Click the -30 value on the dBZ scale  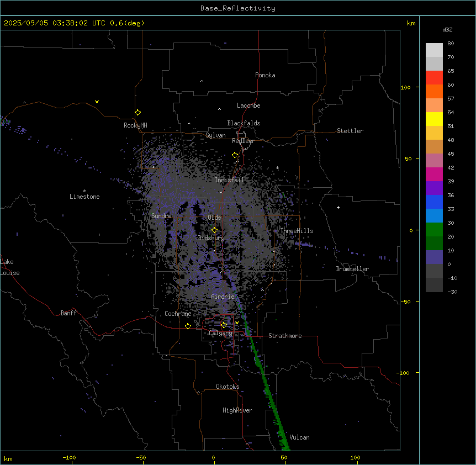click(452, 292)
